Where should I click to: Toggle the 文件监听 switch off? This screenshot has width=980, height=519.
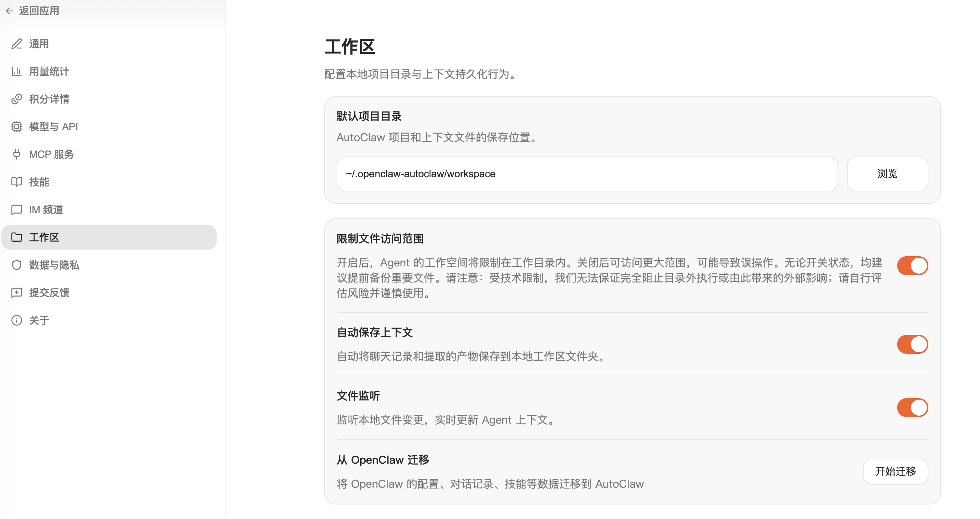912,407
